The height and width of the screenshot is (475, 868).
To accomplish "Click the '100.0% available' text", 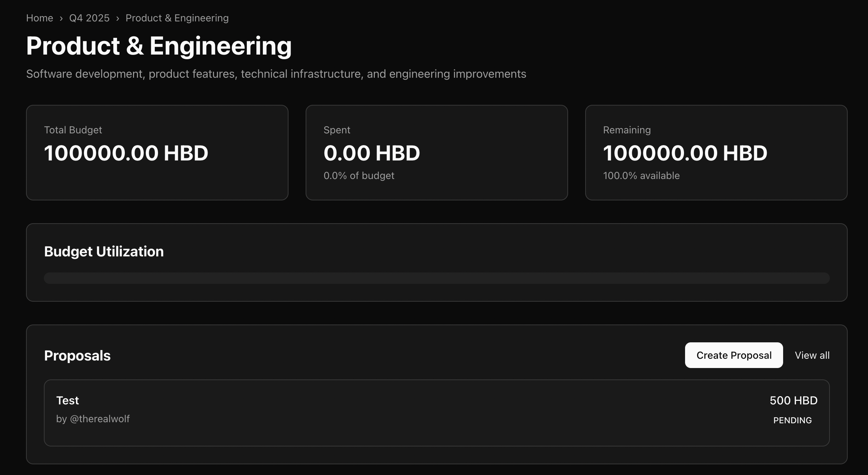I will (x=641, y=176).
